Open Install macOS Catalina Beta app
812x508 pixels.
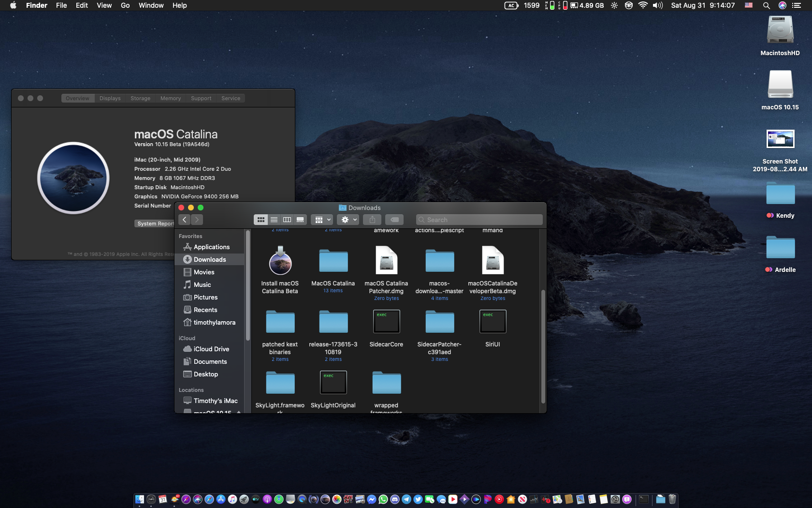[280, 261]
